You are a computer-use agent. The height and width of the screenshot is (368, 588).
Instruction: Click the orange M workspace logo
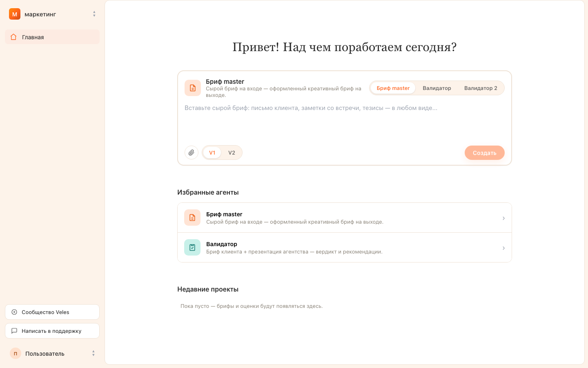click(x=15, y=14)
